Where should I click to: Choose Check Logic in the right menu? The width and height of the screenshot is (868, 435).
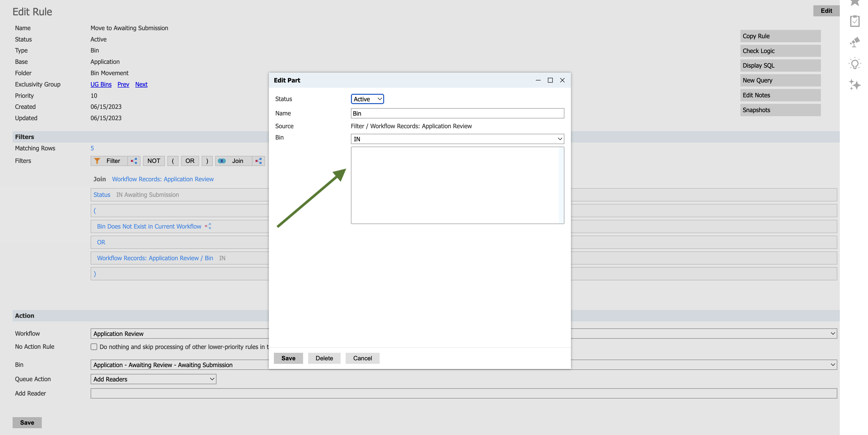pos(780,51)
